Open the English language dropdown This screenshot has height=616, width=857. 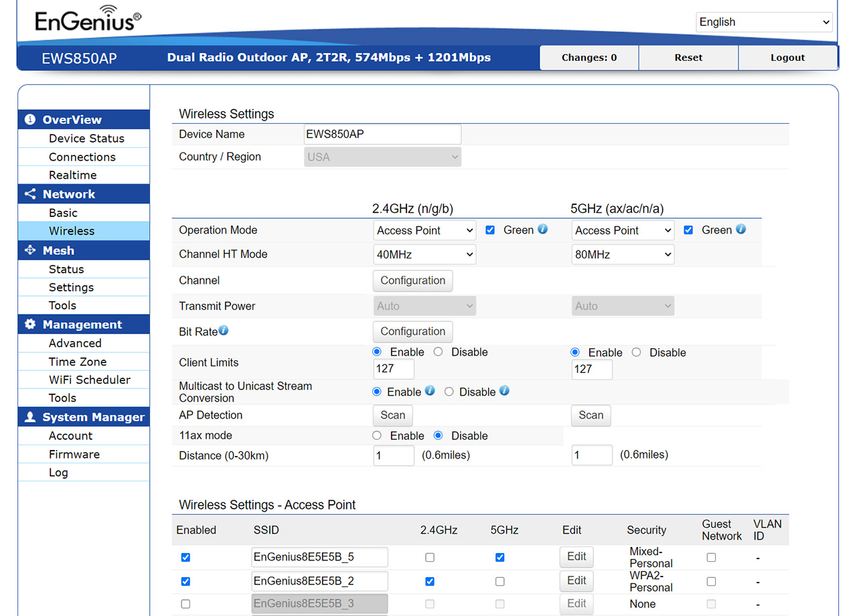tap(764, 22)
